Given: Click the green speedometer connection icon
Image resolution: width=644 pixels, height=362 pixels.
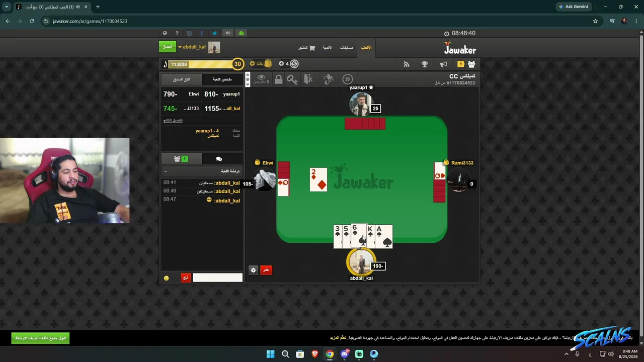Looking at the screenshot, I should pos(241,33).
